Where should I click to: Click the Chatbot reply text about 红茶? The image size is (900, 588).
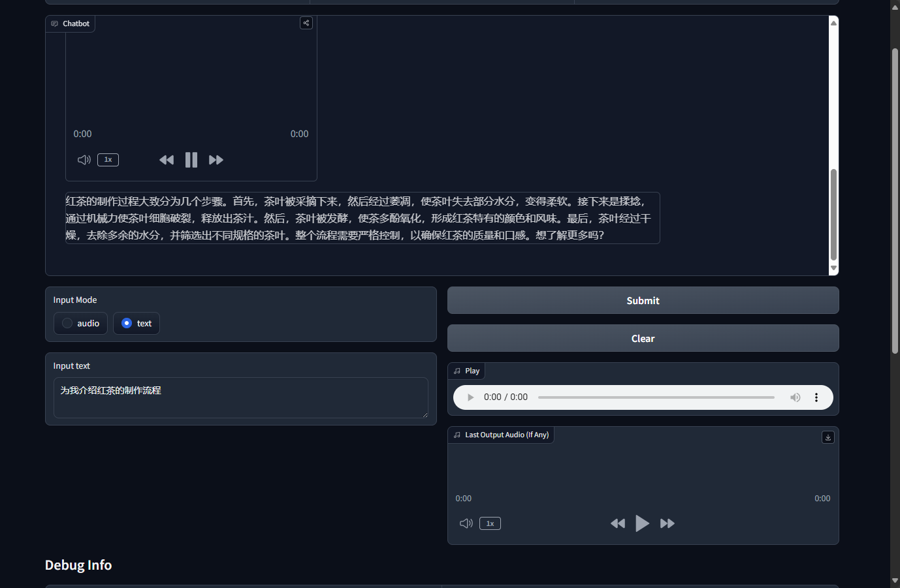tap(362, 218)
